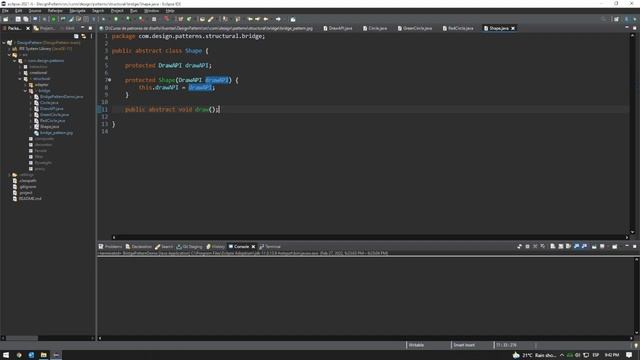This screenshot has height=360, width=640.
Task: Click the line 7 fold marker in editor gutter
Action: pyautogui.click(x=109, y=80)
